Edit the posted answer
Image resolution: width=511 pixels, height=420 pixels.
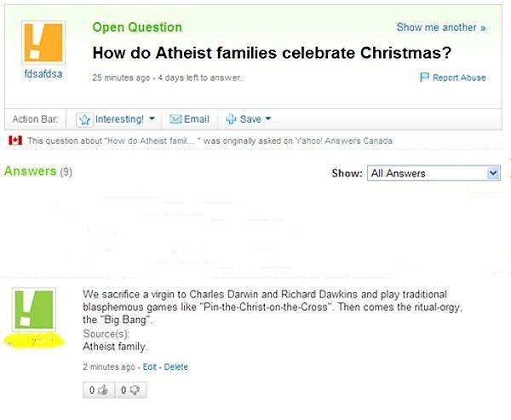coord(150,366)
